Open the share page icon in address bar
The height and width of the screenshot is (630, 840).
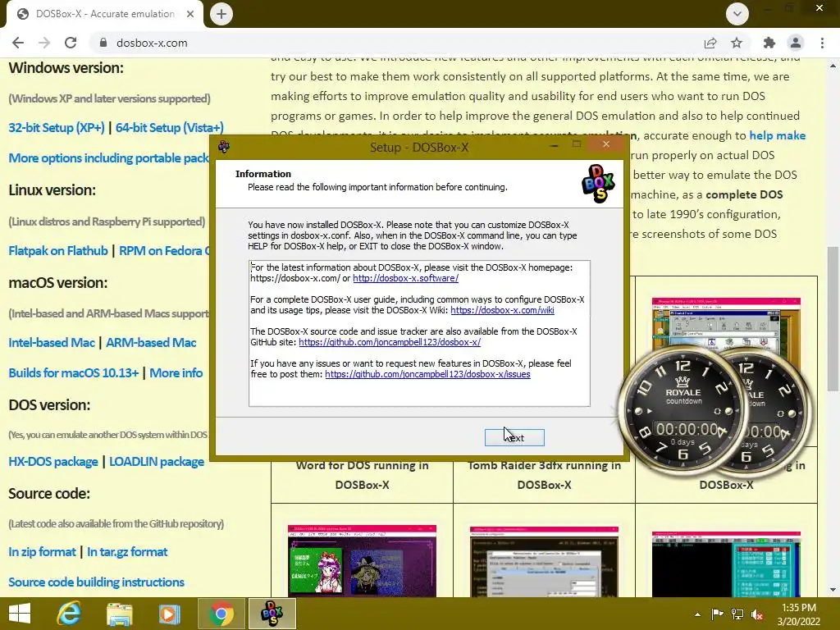pyautogui.click(x=710, y=43)
